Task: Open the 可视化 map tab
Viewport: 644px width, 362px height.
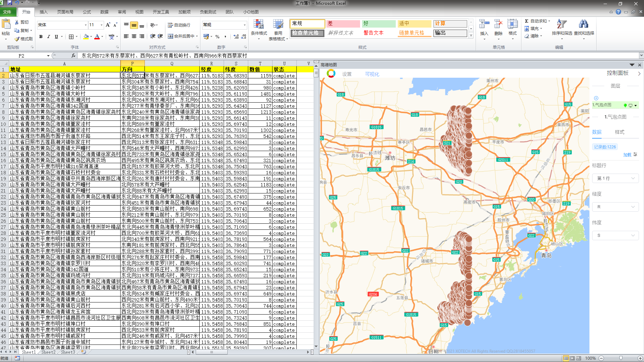Action: [372, 74]
